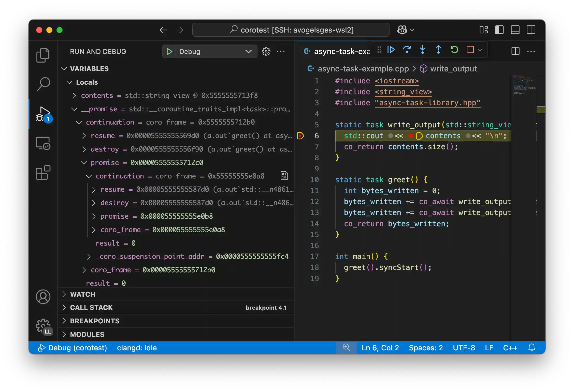Step into the current function
This screenshot has width=574, height=392.
pyautogui.click(x=423, y=50)
